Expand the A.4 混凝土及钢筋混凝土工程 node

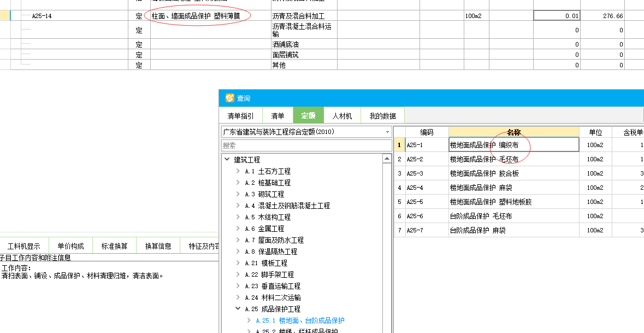pyautogui.click(x=238, y=206)
